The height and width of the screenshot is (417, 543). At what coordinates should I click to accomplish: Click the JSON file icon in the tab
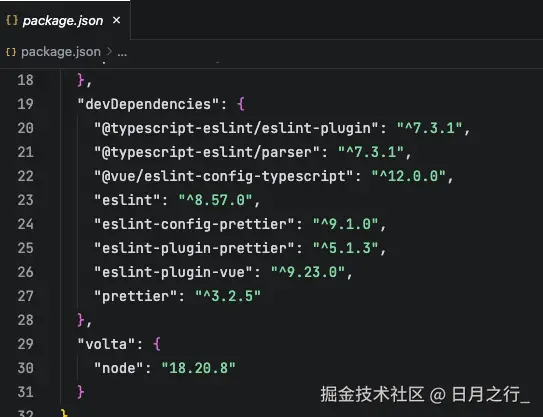(x=11, y=20)
